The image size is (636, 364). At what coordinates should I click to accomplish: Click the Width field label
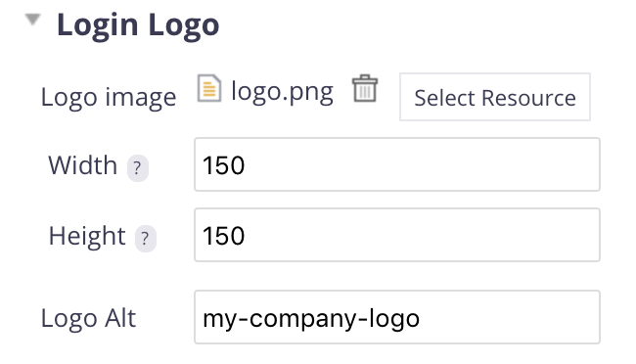(83, 165)
